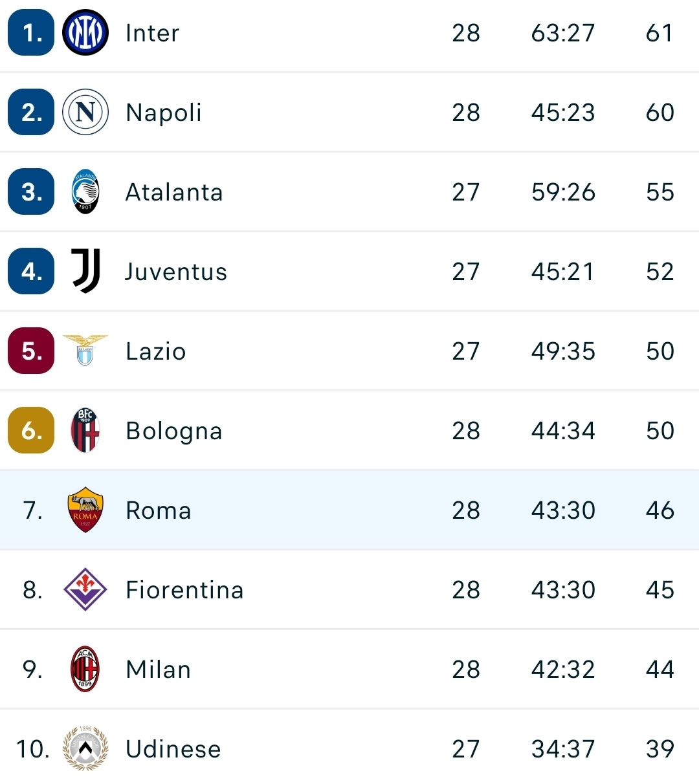The width and height of the screenshot is (699, 784).
Task: Tap Inter's 63:27 goal record
Action: (563, 33)
